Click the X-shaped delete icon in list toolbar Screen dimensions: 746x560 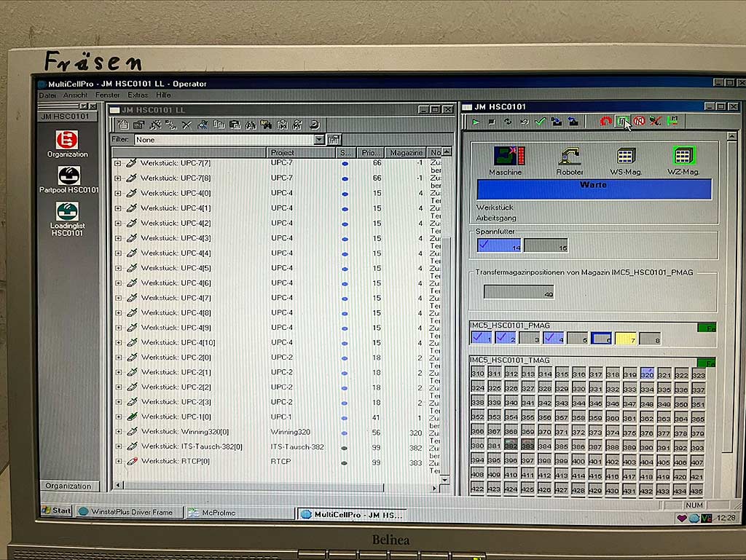(186, 125)
